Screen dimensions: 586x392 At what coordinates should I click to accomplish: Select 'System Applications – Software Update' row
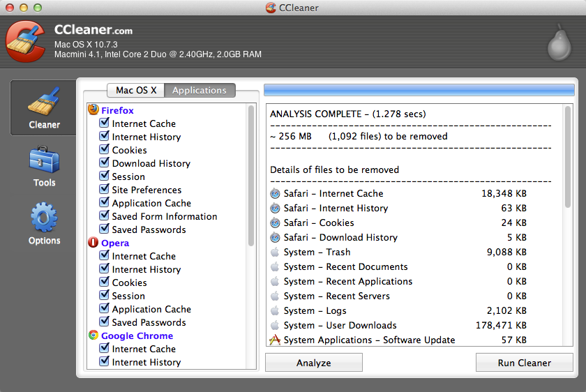pos(398,340)
